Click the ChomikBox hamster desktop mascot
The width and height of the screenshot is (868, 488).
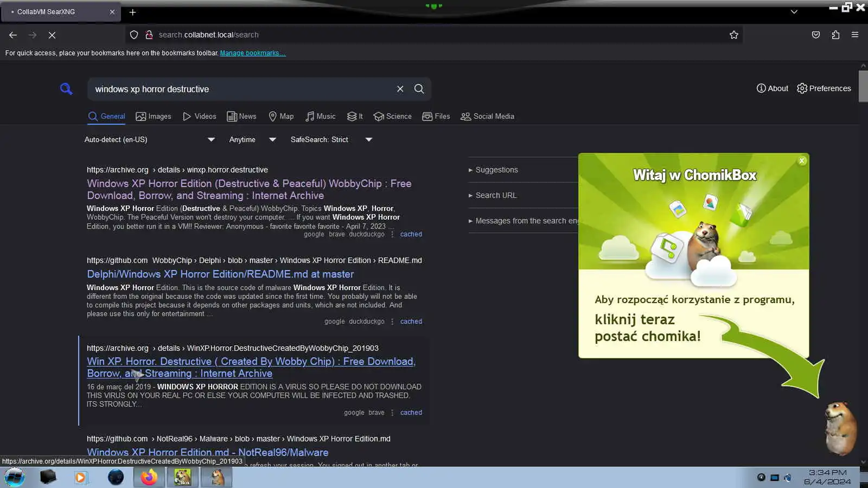pos(841,428)
